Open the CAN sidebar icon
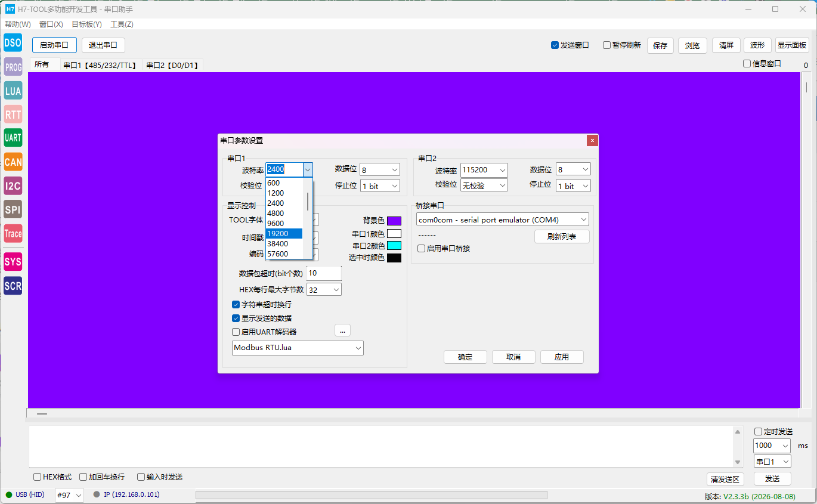This screenshot has width=817, height=504. coord(13,162)
